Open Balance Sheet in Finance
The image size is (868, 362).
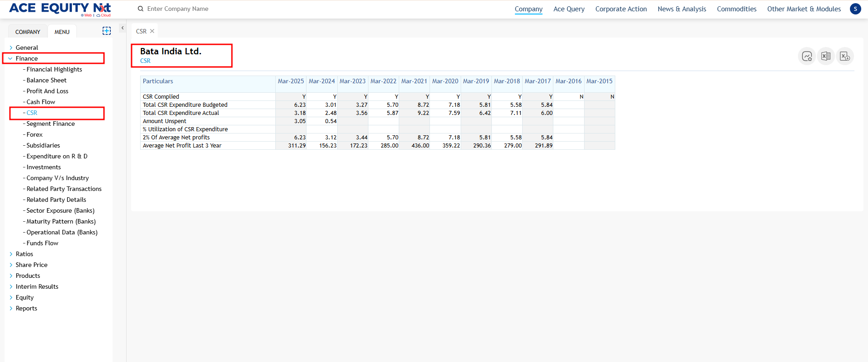tap(46, 80)
